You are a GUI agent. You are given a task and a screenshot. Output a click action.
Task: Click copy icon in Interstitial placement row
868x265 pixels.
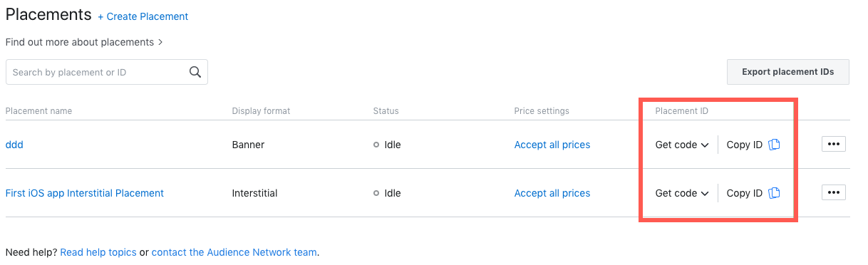(x=775, y=193)
